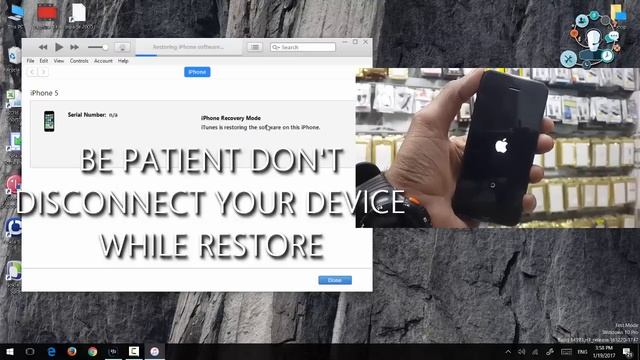
Task: Click the iTunes Search field
Action: 302,47
